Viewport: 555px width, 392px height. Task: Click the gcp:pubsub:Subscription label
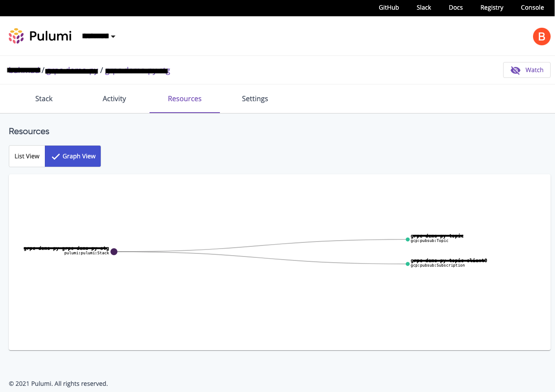438,265
